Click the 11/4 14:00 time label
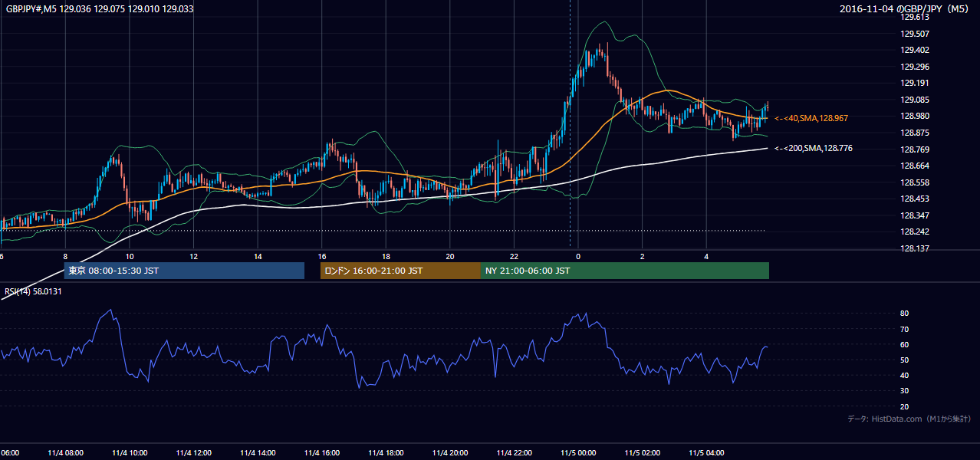This screenshot has width=980, height=460. (x=258, y=453)
